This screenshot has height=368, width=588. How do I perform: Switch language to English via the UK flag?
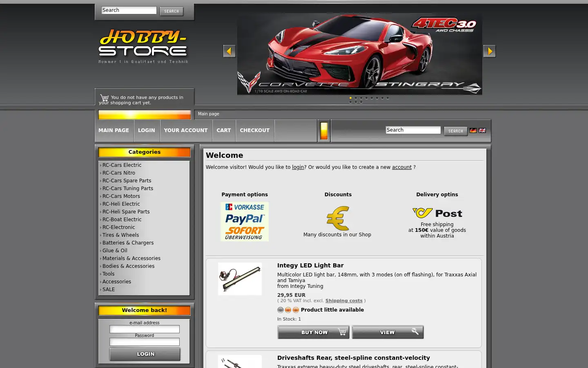(x=482, y=130)
